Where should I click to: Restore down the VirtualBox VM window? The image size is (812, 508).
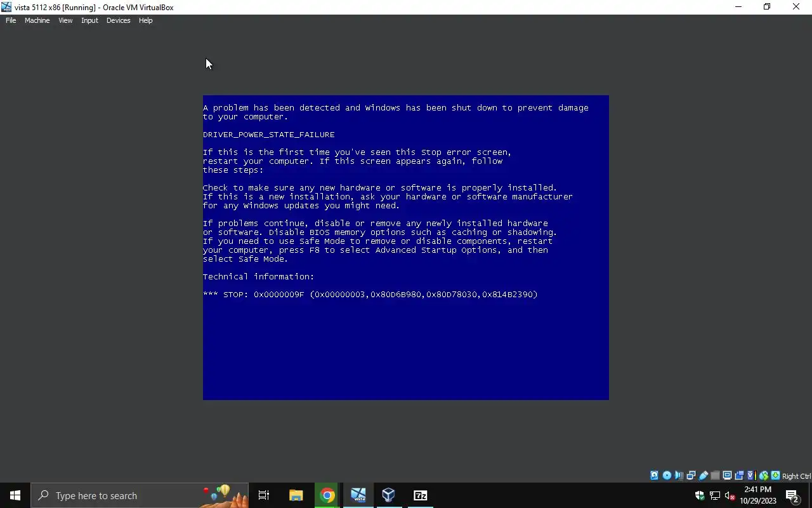[767, 7]
